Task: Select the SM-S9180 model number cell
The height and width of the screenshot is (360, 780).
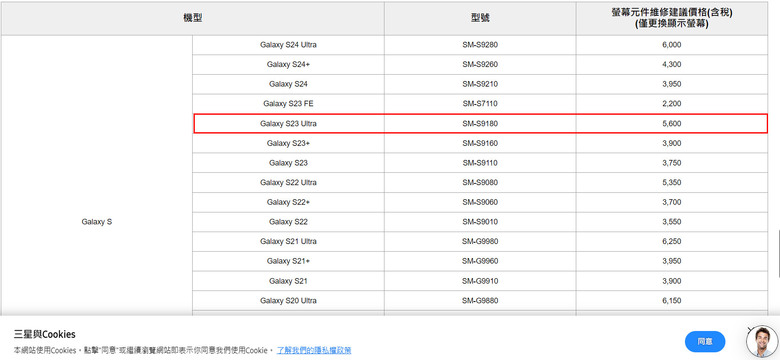Action: click(480, 123)
